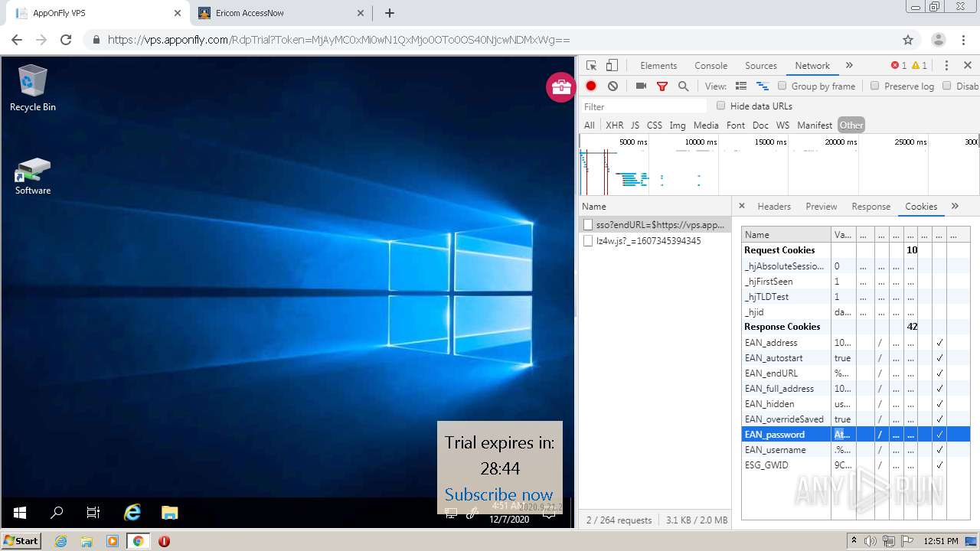Show more detail tabs via chevron
The image size is (980, 551).
(955, 206)
